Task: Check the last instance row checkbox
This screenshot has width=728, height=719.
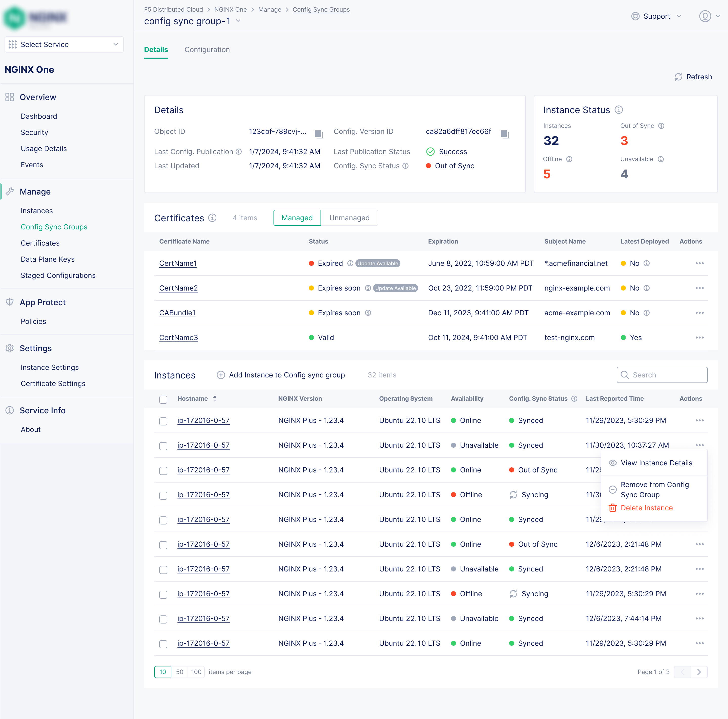Action: (163, 644)
